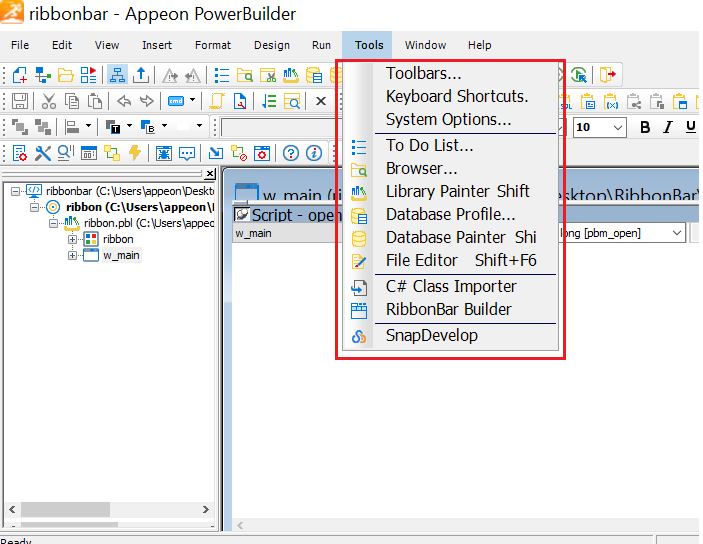Image resolution: width=703 pixels, height=544 pixels.
Task: Click the Inherit hierarchy icon in top toolbar
Action: pos(43,75)
